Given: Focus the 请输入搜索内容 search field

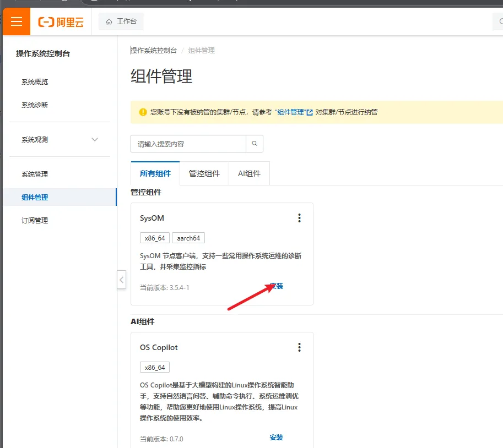Looking at the screenshot, I should (188, 144).
